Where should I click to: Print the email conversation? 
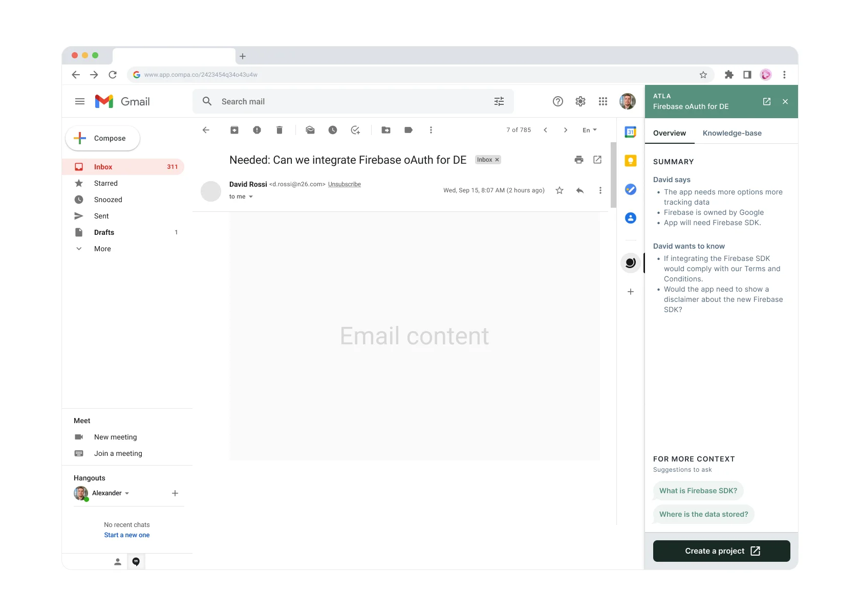(x=579, y=160)
